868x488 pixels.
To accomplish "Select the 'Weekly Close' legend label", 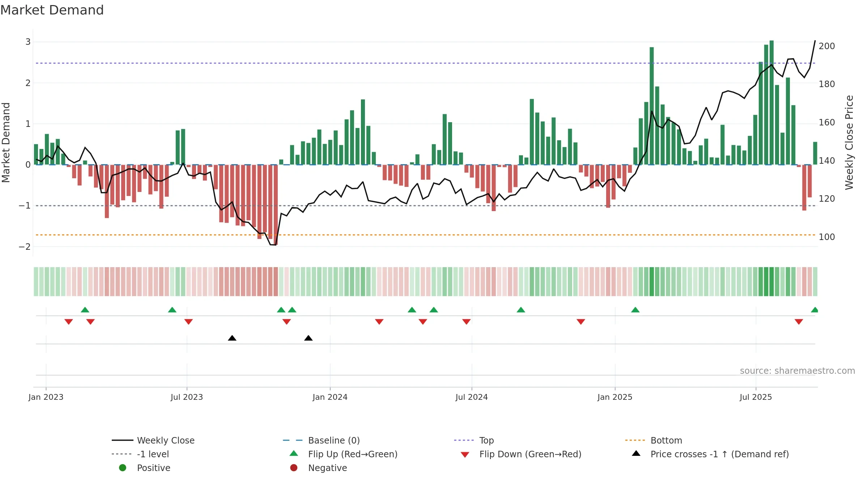I will pyautogui.click(x=166, y=440).
